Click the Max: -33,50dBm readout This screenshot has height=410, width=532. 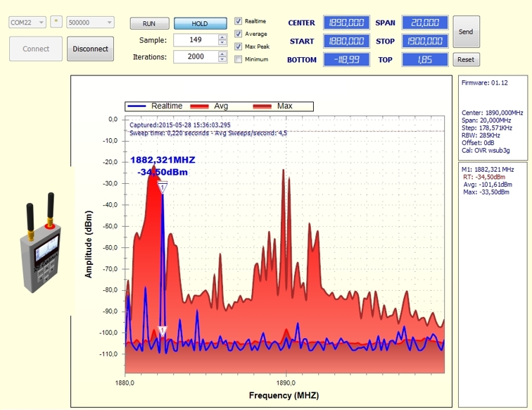coord(486,192)
